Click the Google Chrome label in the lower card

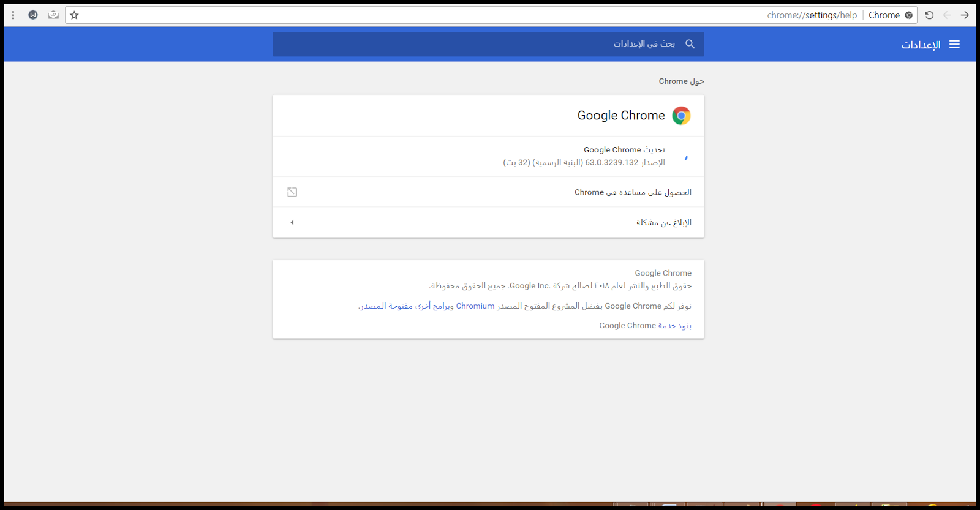coord(663,273)
